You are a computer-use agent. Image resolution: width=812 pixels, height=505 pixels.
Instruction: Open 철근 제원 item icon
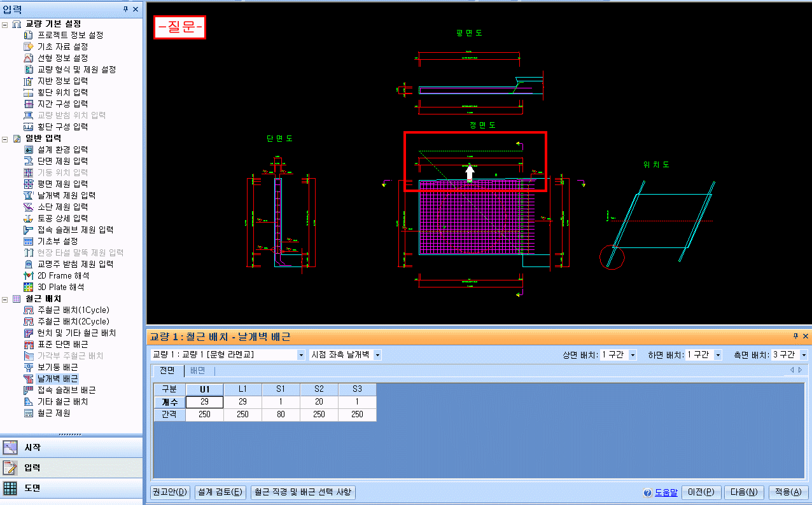coord(28,413)
